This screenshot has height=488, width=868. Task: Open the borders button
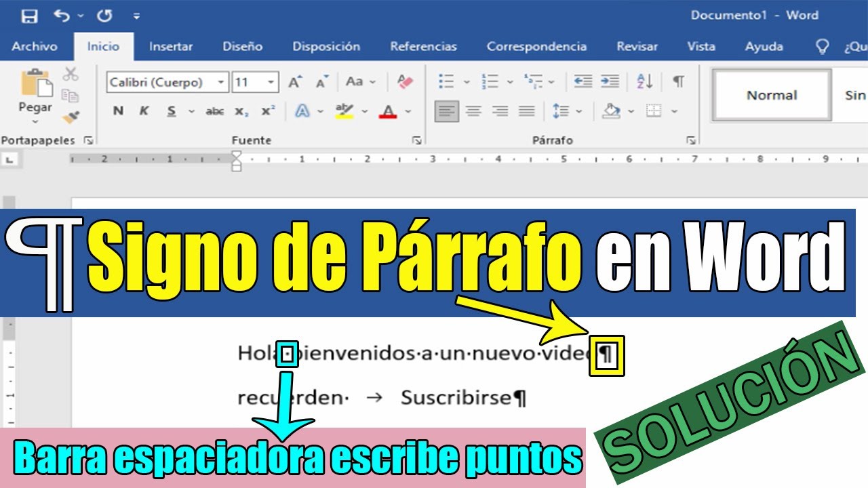(x=654, y=111)
